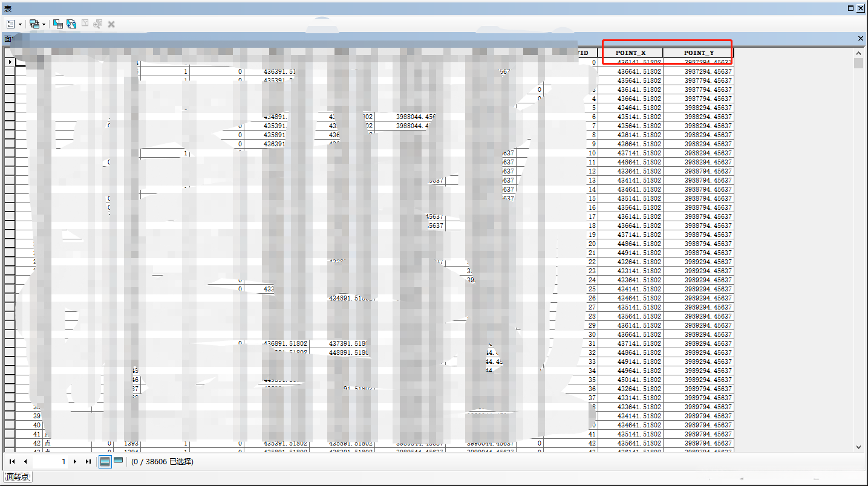This screenshot has height=486, width=868.
Task: Open the Related Tables dropdown
Action: coord(38,24)
